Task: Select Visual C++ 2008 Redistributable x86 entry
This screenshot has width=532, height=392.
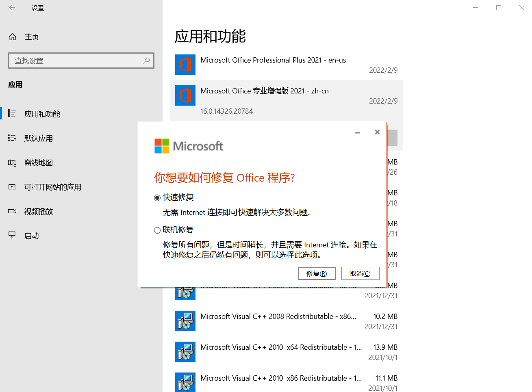Action: pos(287,321)
